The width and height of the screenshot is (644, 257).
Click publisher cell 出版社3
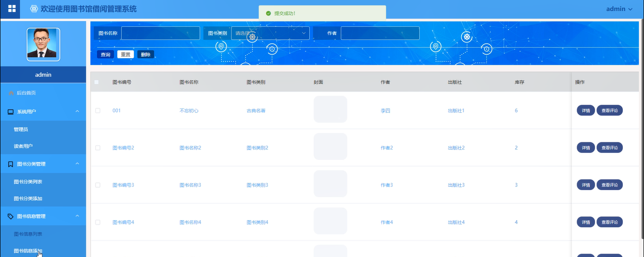(456, 185)
